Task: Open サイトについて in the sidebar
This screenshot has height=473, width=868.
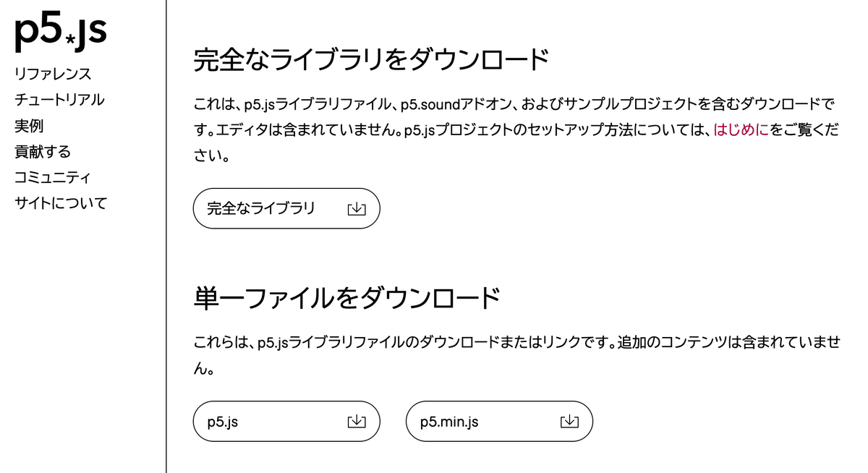Action: (x=59, y=203)
